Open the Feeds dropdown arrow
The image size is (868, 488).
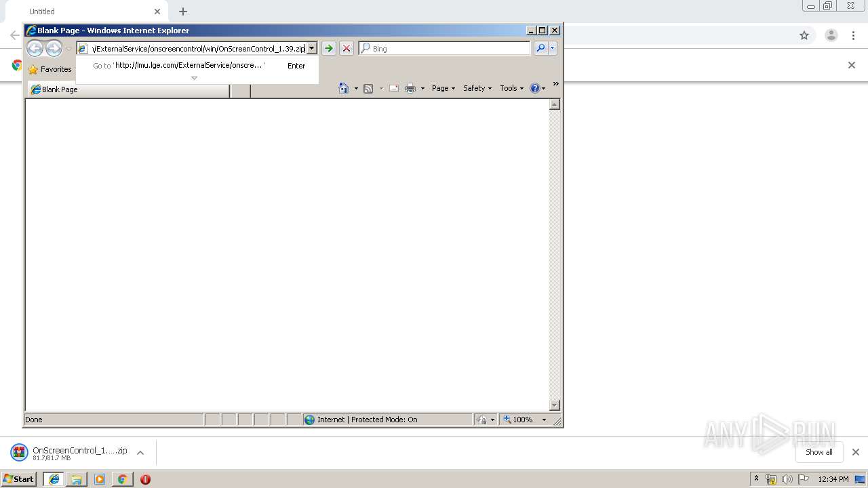tap(380, 88)
